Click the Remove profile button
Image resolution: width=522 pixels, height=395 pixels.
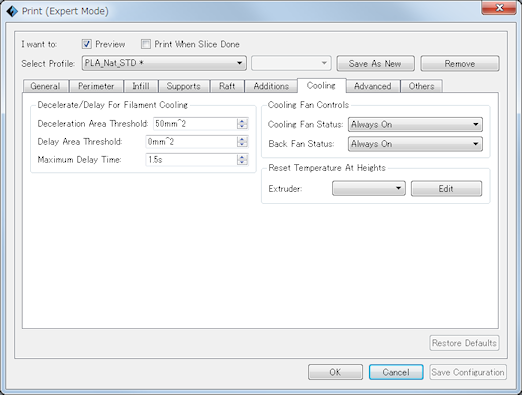click(x=460, y=63)
